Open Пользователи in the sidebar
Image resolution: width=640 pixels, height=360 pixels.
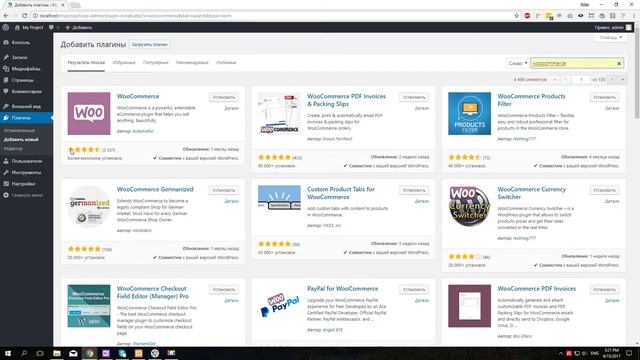click(x=26, y=161)
